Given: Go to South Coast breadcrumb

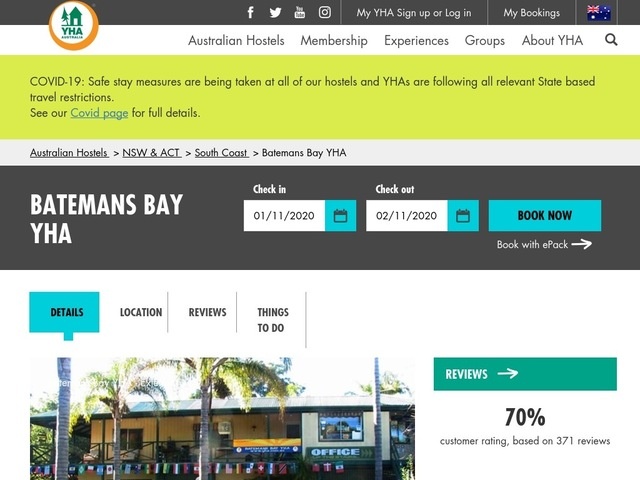Looking at the screenshot, I should pos(221,153).
